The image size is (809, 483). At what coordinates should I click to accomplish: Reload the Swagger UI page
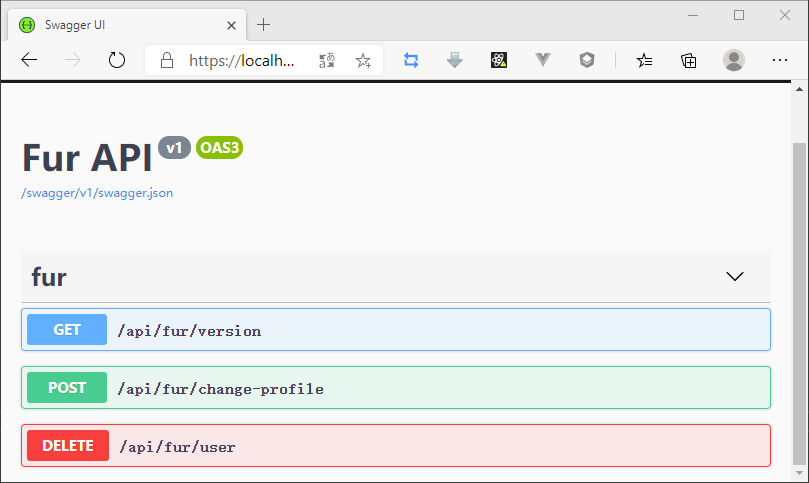pyautogui.click(x=117, y=60)
